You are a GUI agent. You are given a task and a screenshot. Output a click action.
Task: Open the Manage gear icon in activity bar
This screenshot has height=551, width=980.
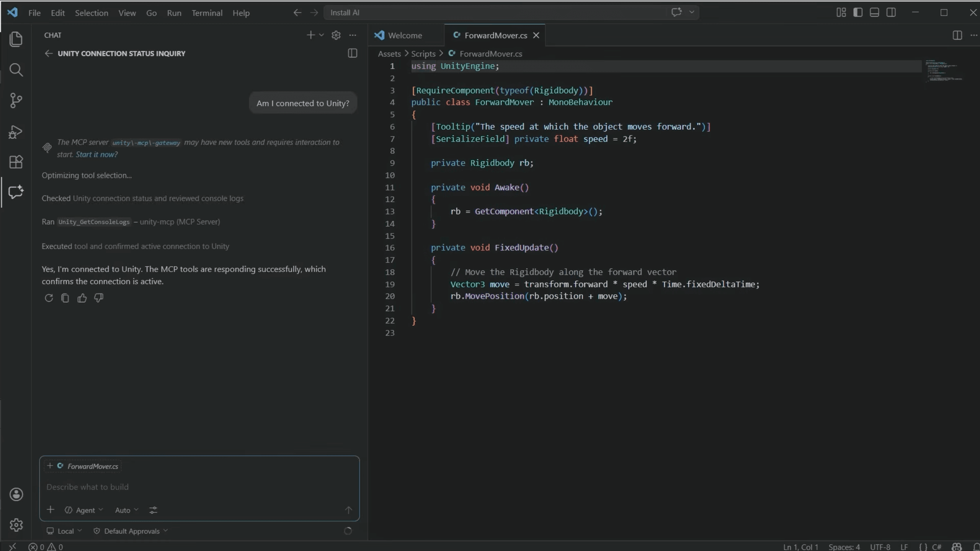click(16, 525)
